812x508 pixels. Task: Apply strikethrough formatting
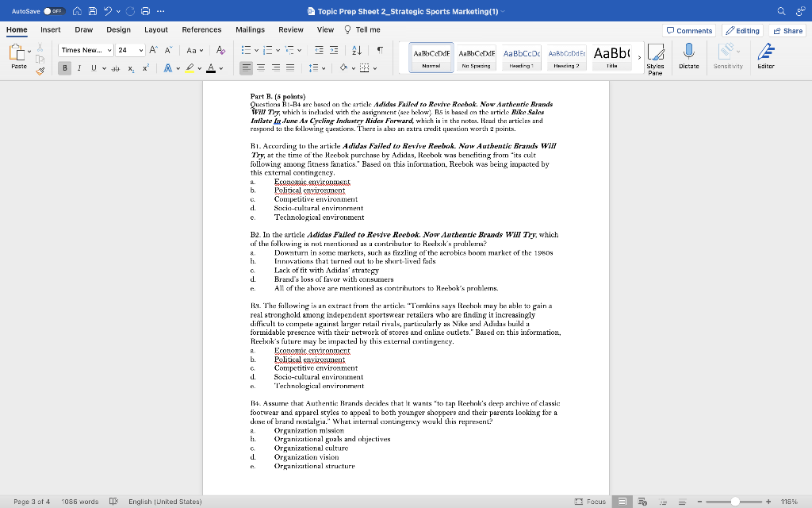pyautogui.click(x=116, y=67)
